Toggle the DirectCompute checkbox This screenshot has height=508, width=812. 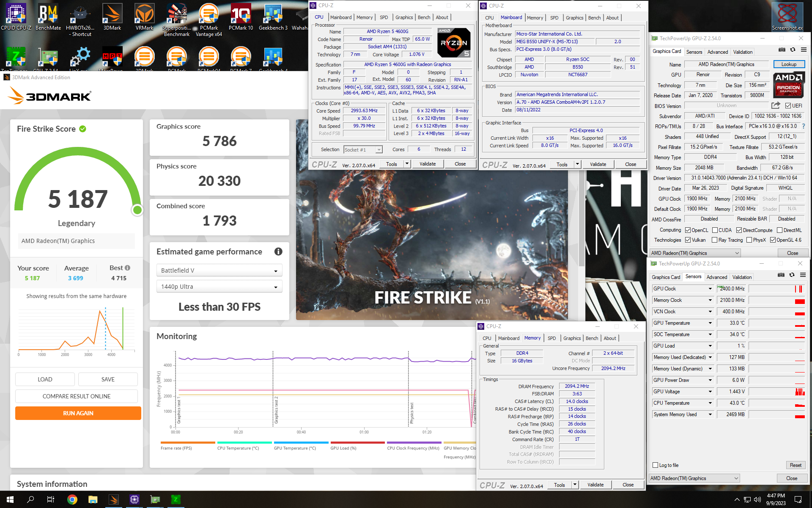(x=739, y=230)
